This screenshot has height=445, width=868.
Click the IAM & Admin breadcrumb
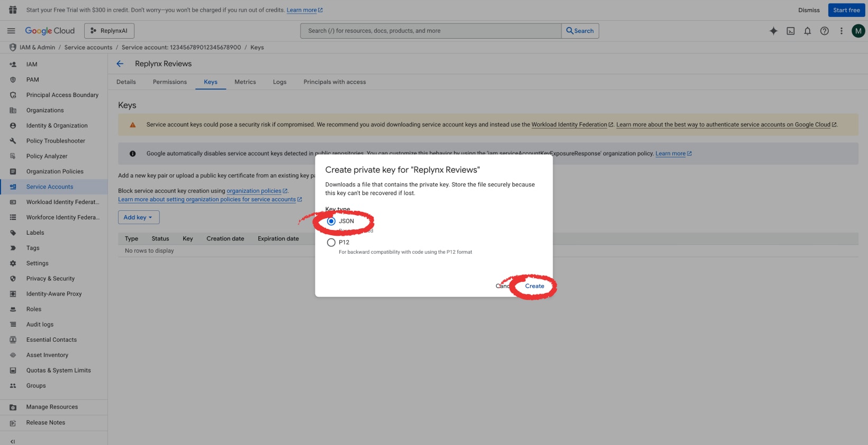point(37,47)
